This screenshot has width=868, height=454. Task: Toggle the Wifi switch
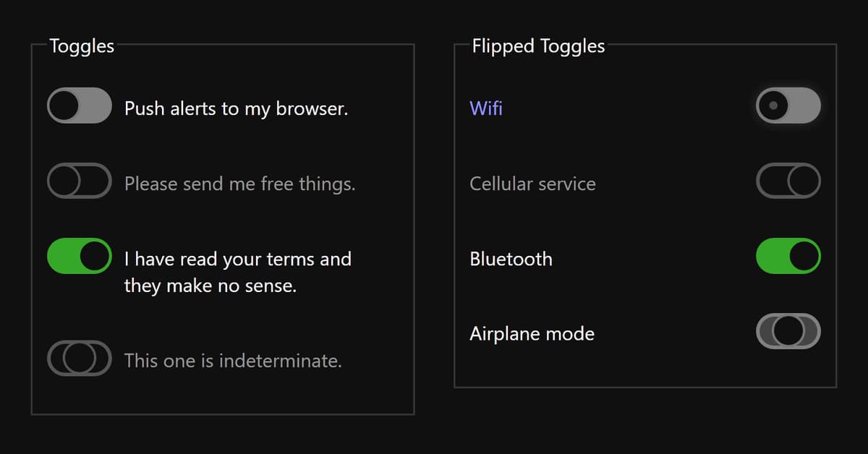(788, 106)
